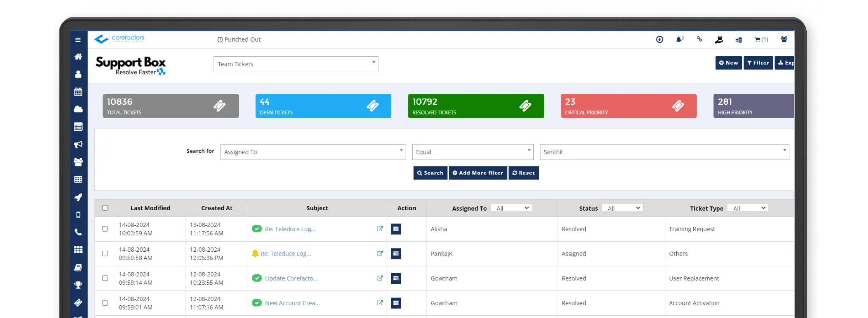This screenshot has height=318, width=868.
Task: Click the Punched-Out status indicator
Action: pos(239,40)
